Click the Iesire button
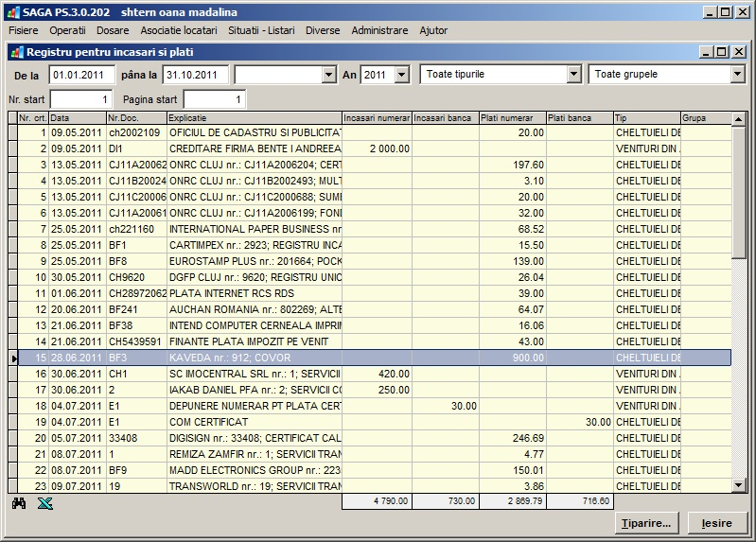Viewport: 756px width, 542px height. [x=717, y=523]
